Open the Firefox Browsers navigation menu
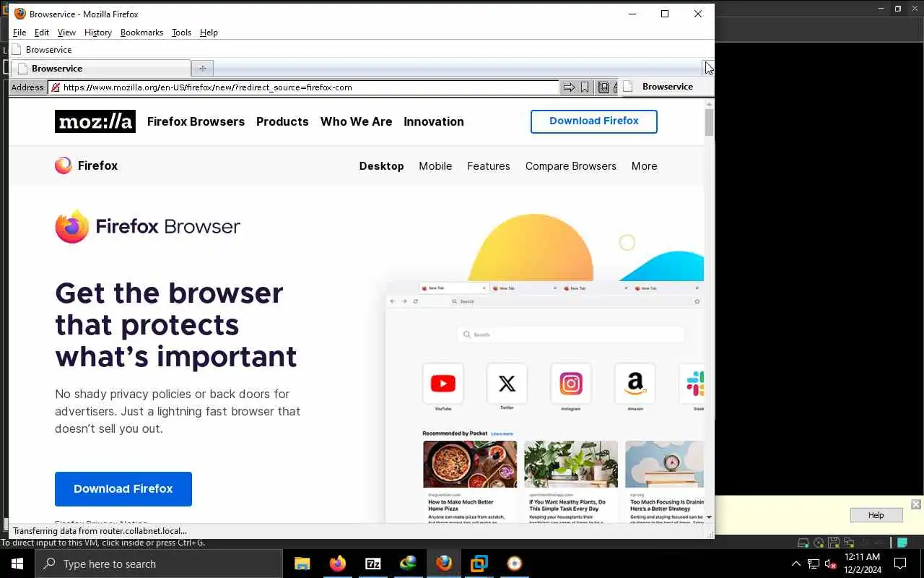 click(x=196, y=121)
